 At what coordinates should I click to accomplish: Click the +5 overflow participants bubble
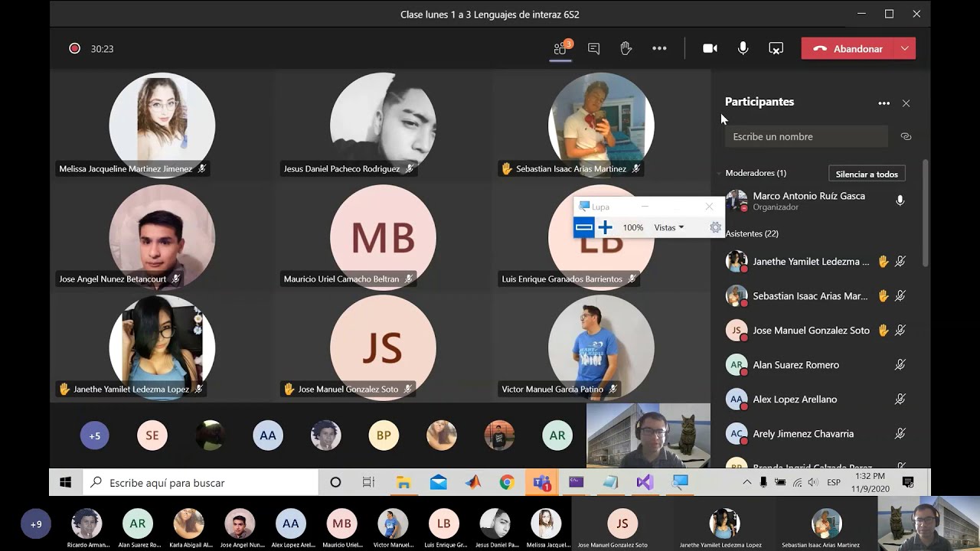(x=95, y=435)
